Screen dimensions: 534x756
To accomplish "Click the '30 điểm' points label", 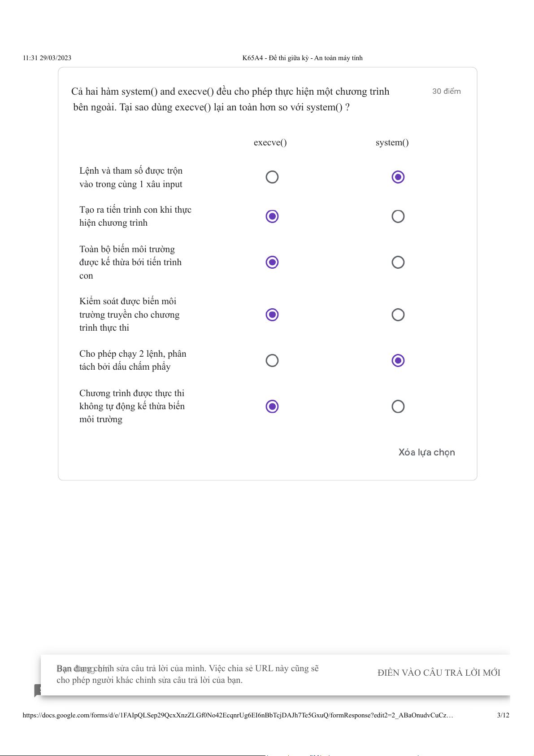I will [x=446, y=92].
